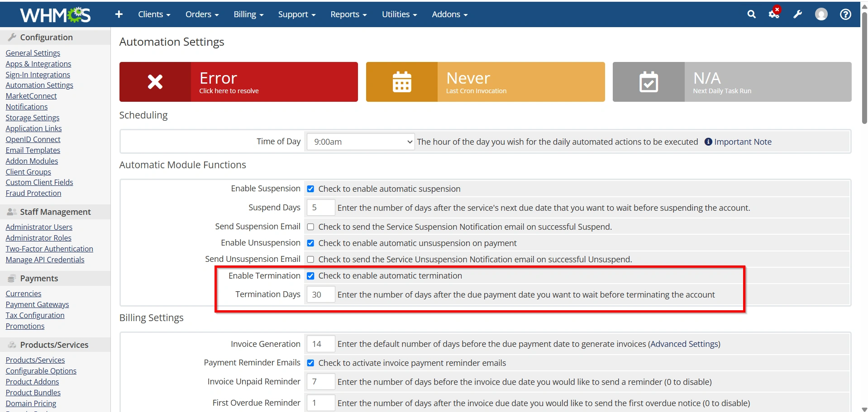Click the red X error icon
Viewport: 868px width, 412px height.
pyautogui.click(x=155, y=82)
